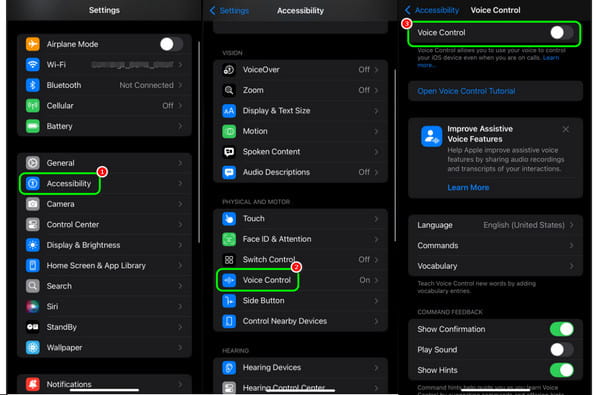Tap the Switch Control grid icon
Image resolution: width=600 pixels, height=395 pixels.
229,260
